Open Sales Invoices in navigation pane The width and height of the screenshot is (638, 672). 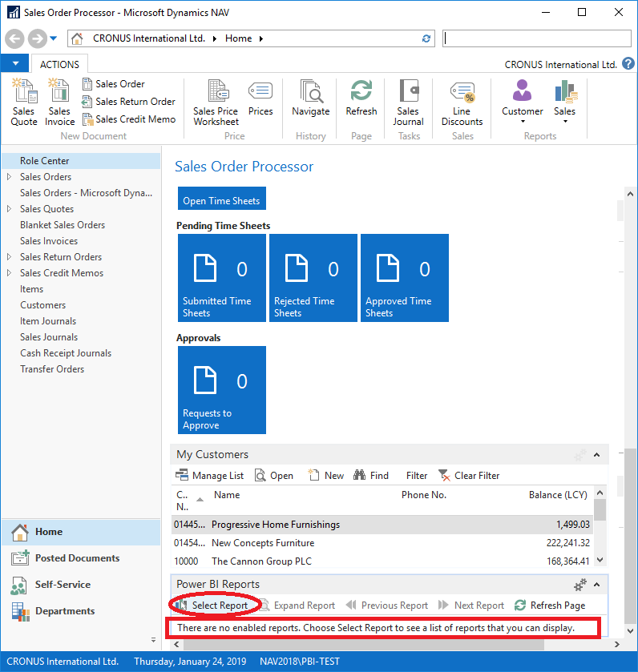coord(49,241)
